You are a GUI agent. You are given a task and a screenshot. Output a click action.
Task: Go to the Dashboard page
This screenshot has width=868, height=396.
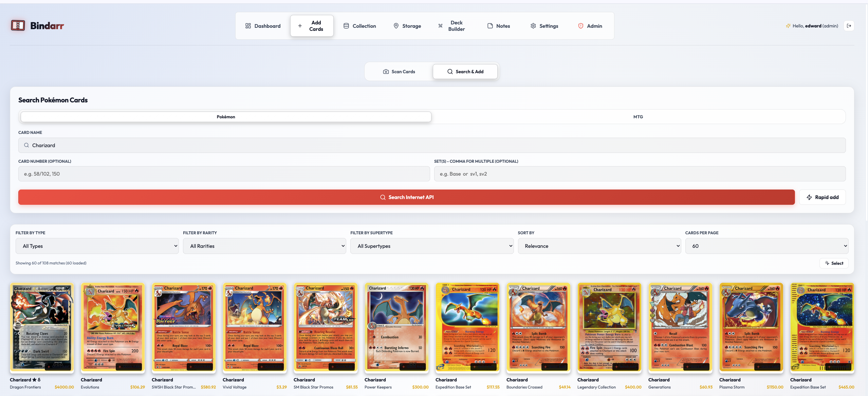263,26
